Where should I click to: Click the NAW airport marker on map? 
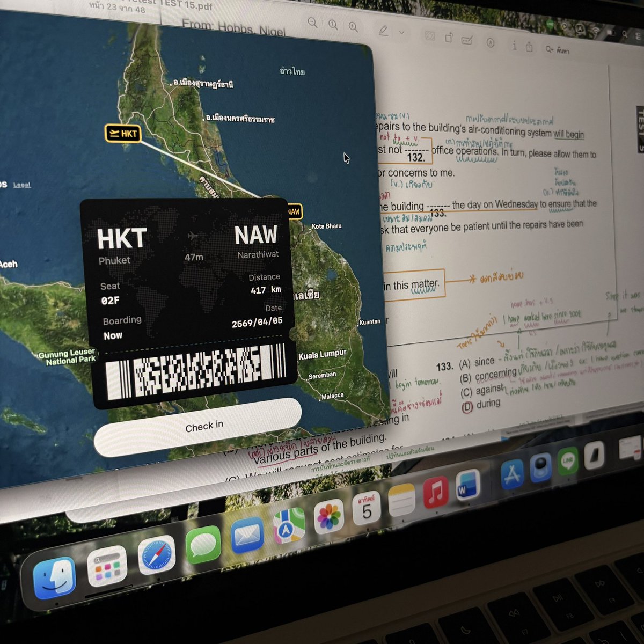click(x=294, y=211)
